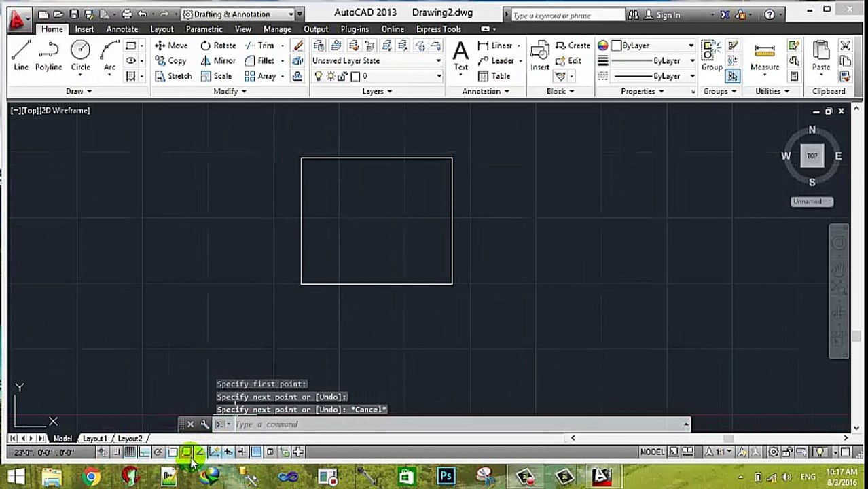
Task: Click the TOP face of the ViewCube
Action: (812, 156)
